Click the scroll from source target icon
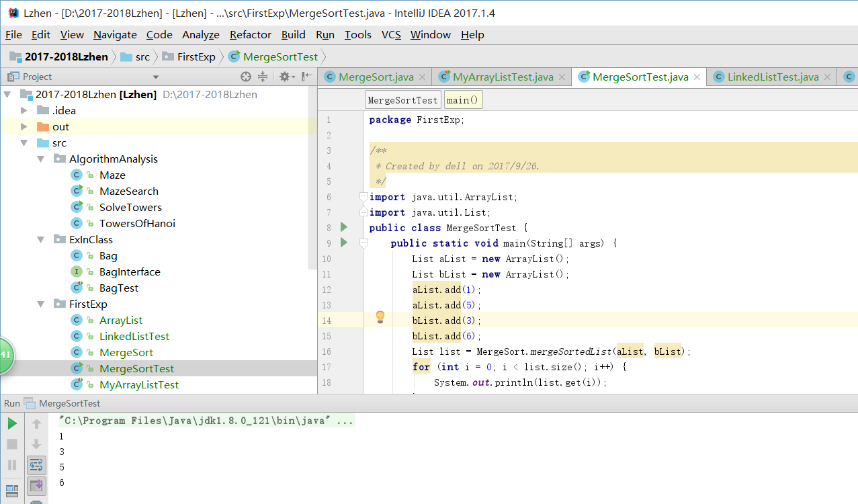The height and width of the screenshot is (504, 858). tap(246, 77)
